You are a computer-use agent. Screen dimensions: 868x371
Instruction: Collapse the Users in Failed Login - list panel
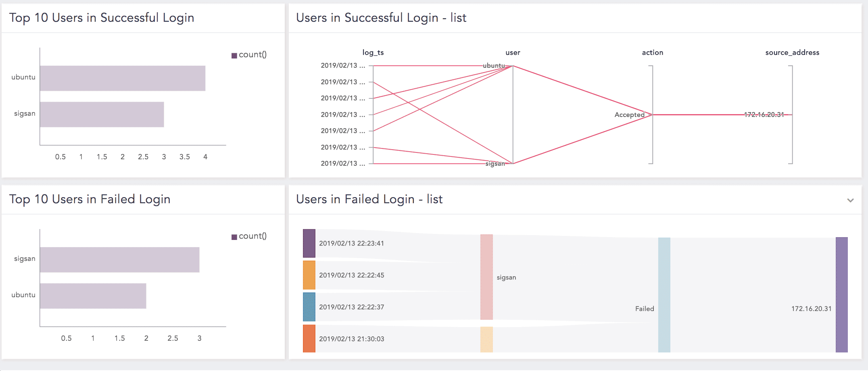[x=850, y=200]
